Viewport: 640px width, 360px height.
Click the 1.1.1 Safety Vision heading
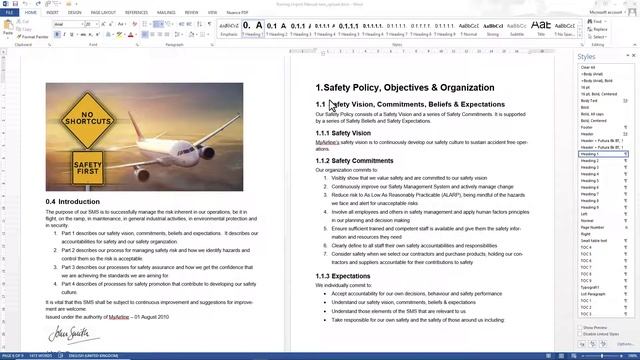pyautogui.click(x=343, y=133)
